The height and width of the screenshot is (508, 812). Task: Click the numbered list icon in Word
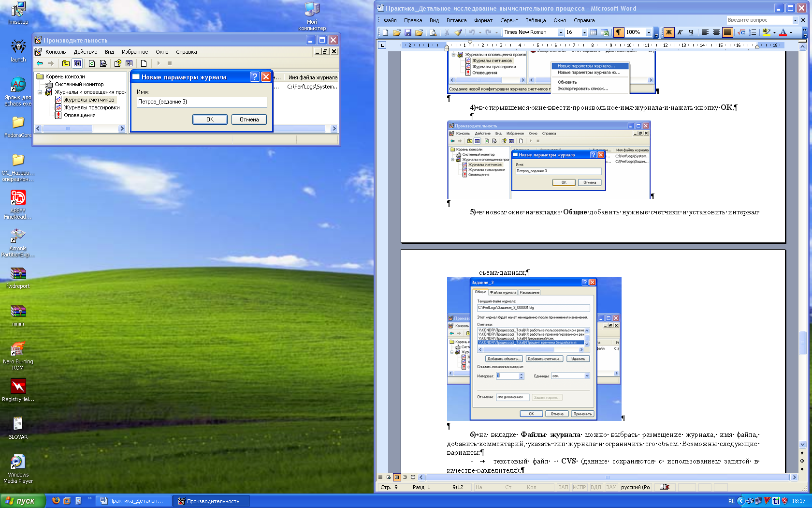[753, 32]
